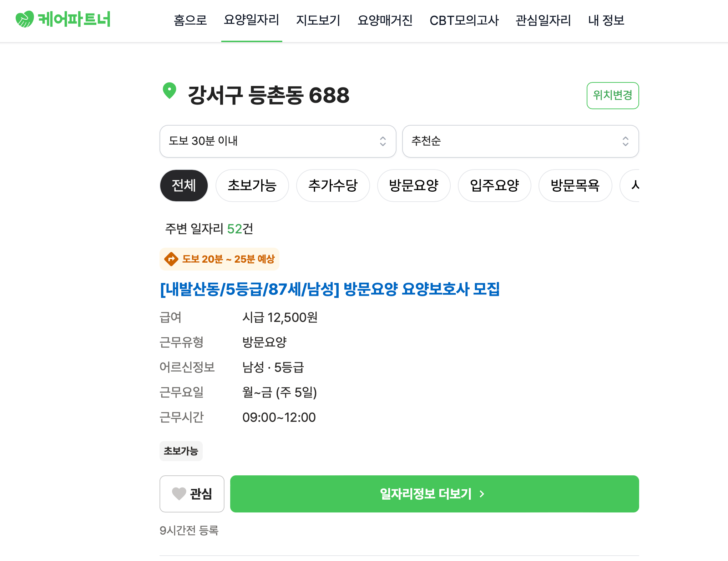Click the walking-time arrow badge icon
The width and height of the screenshot is (728, 561).
[171, 259]
